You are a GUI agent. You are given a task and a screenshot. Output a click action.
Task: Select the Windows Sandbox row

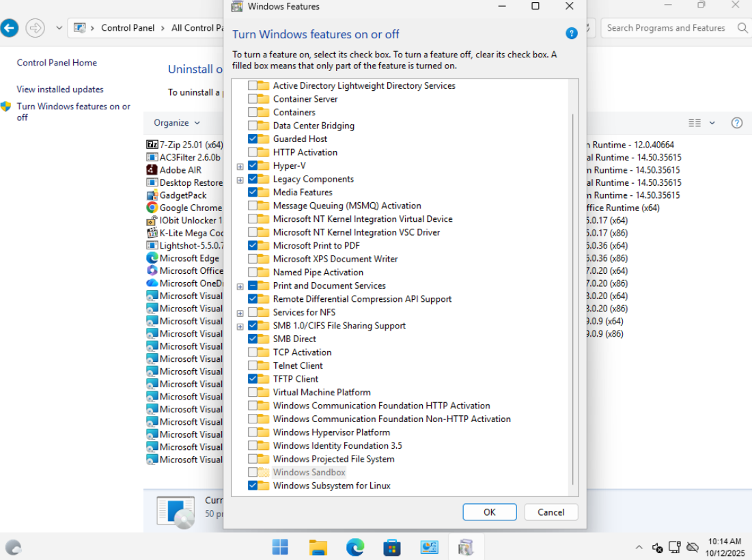click(309, 473)
